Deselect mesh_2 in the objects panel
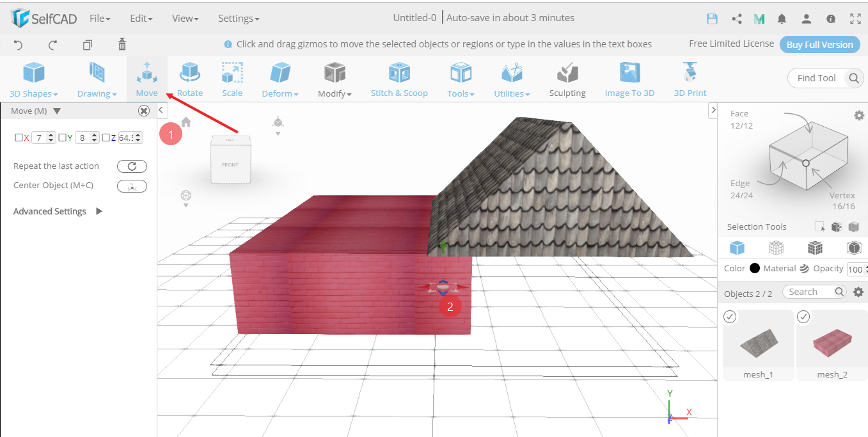This screenshot has width=868, height=437. (x=803, y=316)
